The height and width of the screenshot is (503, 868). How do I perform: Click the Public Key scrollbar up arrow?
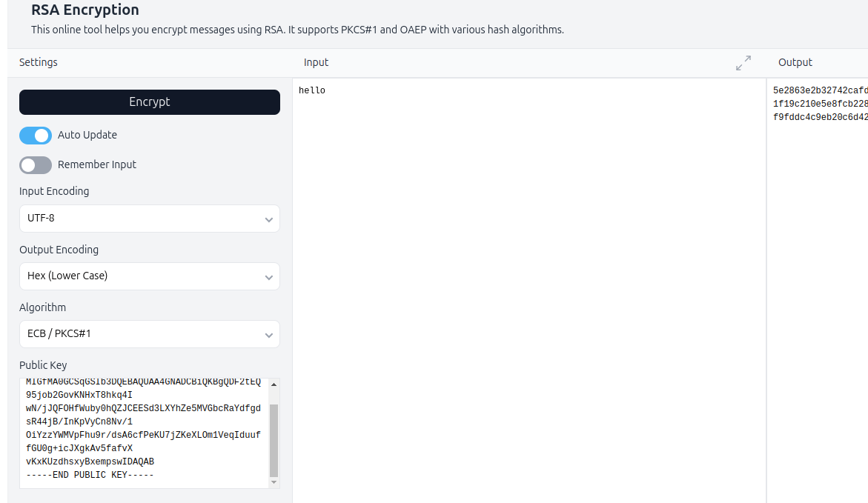click(x=274, y=384)
